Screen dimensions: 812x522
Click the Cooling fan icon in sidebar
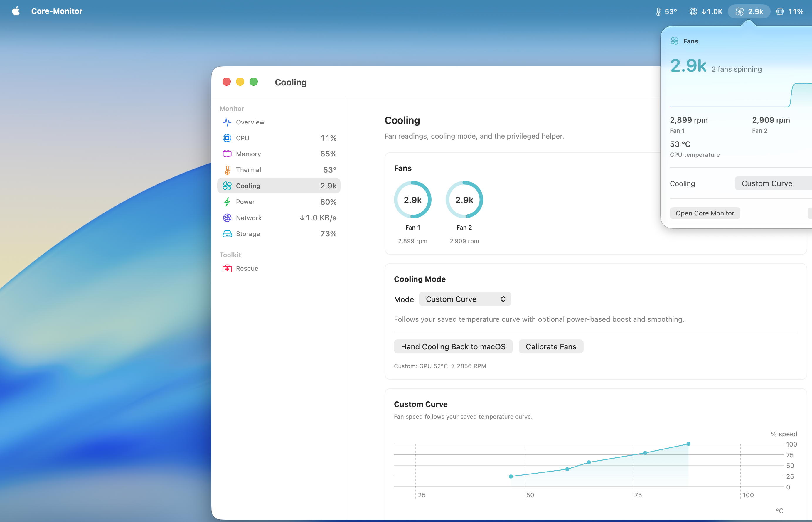point(227,186)
